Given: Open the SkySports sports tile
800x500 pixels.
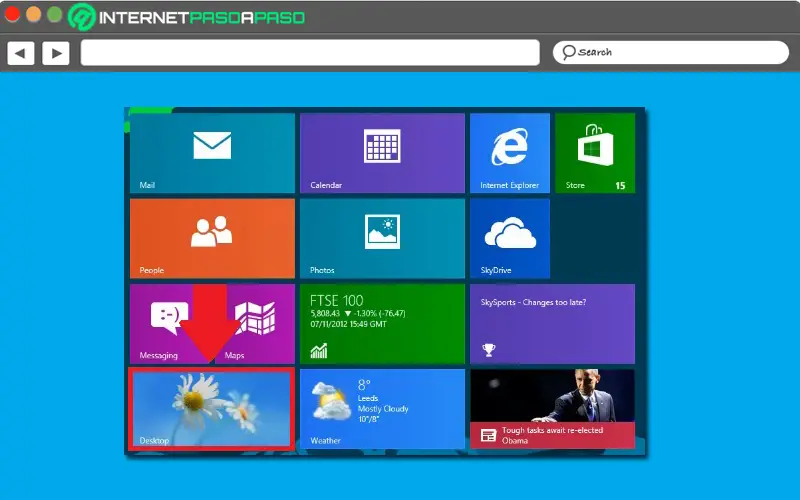Looking at the screenshot, I should (x=553, y=323).
